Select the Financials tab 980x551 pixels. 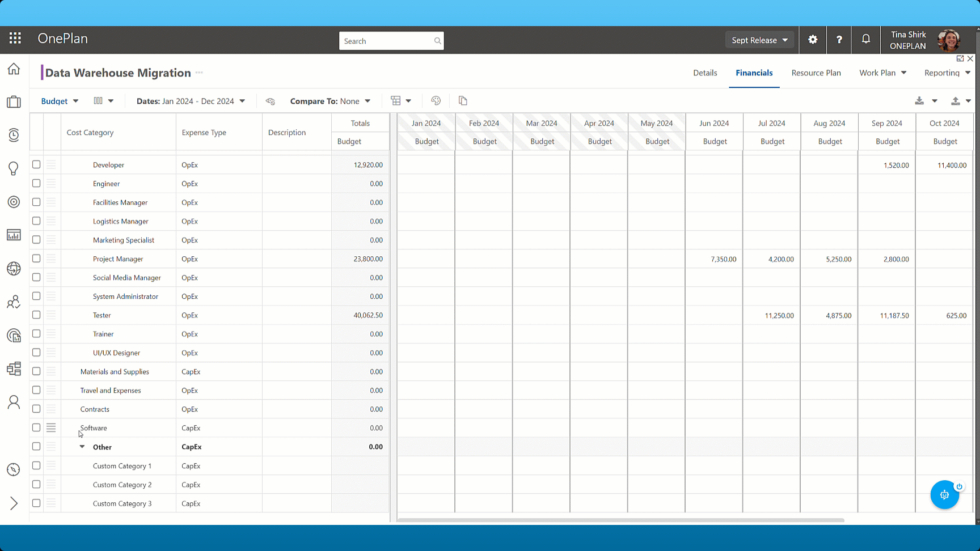click(x=754, y=73)
